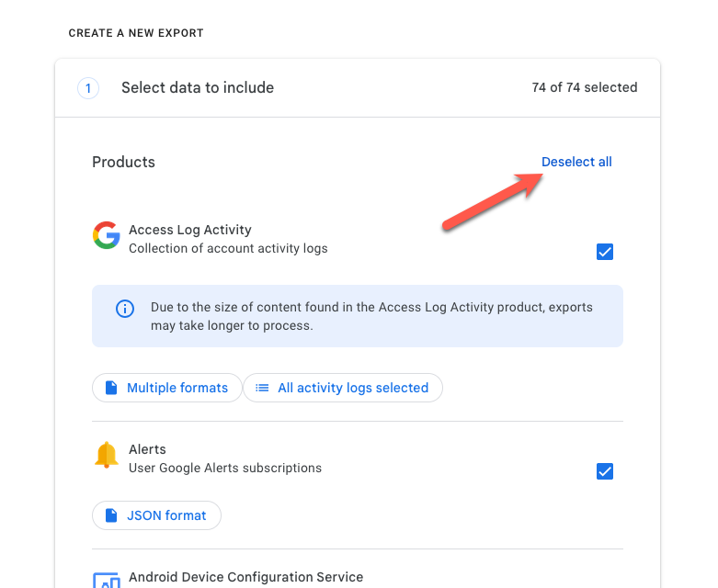Screen dimensions: 718x588
Task: Click the step 1 circle icon
Action: point(88,88)
